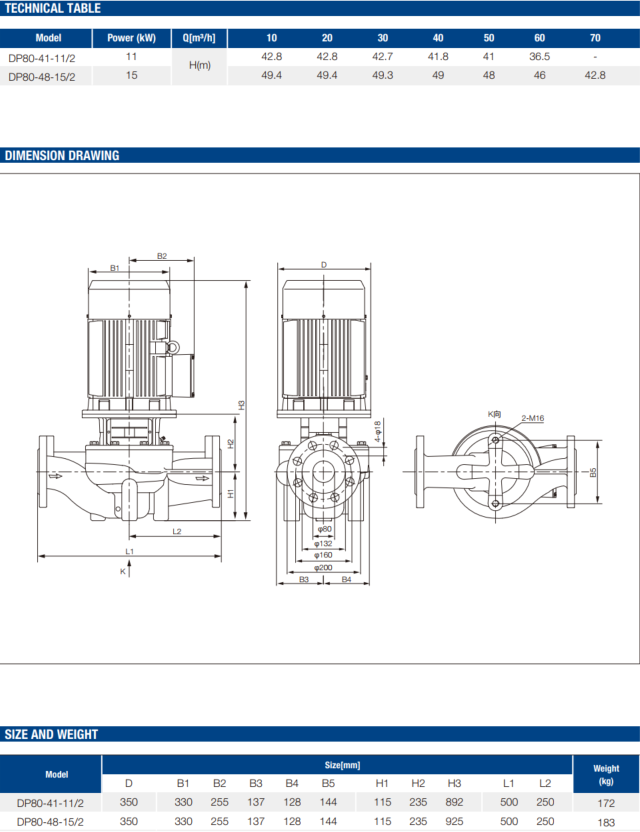Click the 925 H3 value cell

[x=454, y=821]
